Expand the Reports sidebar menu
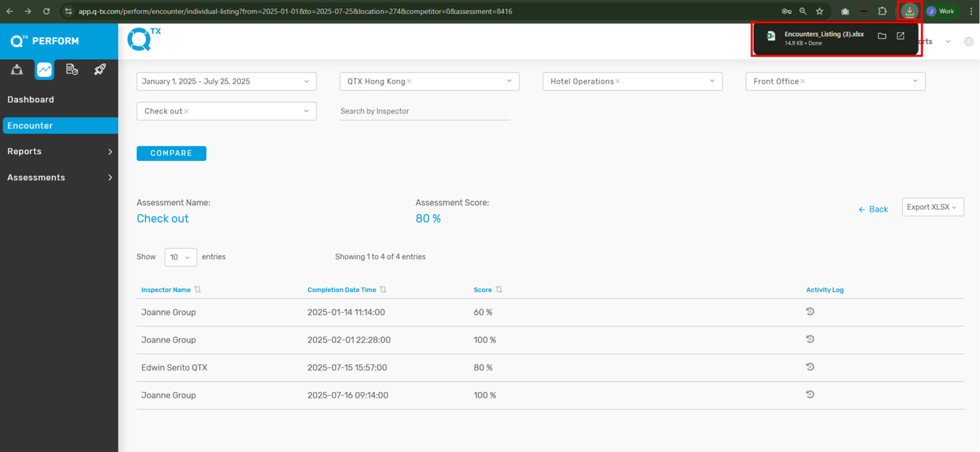Image resolution: width=980 pixels, height=452 pixels. point(59,151)
